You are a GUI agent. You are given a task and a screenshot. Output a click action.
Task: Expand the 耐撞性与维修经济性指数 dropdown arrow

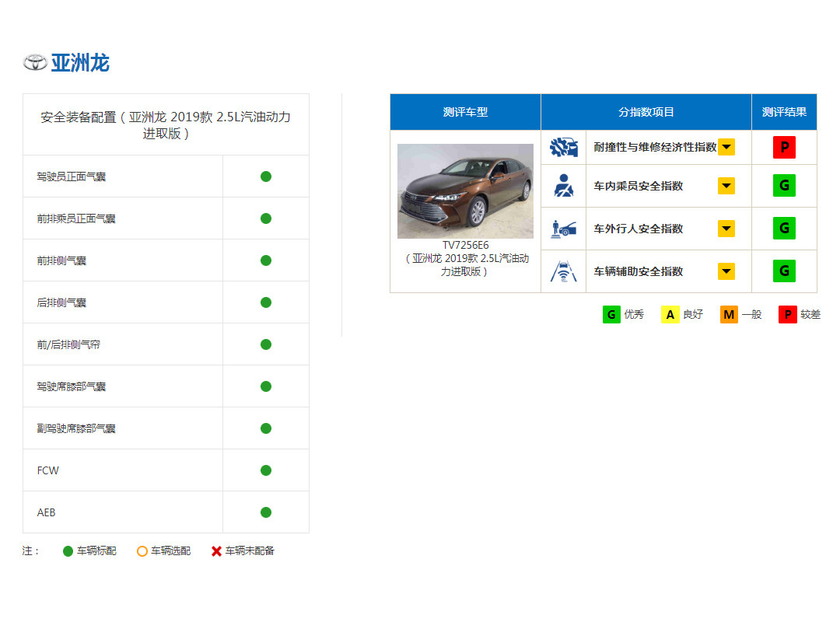(726, 147)
